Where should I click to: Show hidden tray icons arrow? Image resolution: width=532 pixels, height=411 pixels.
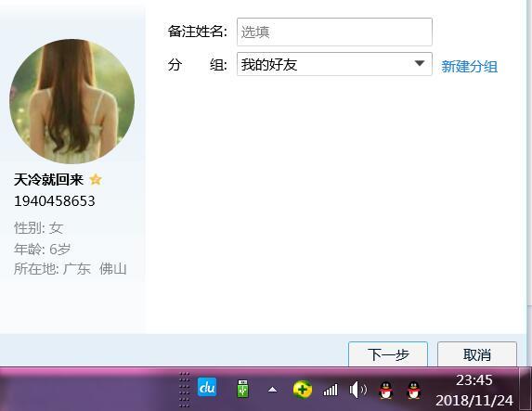point(272,390)
